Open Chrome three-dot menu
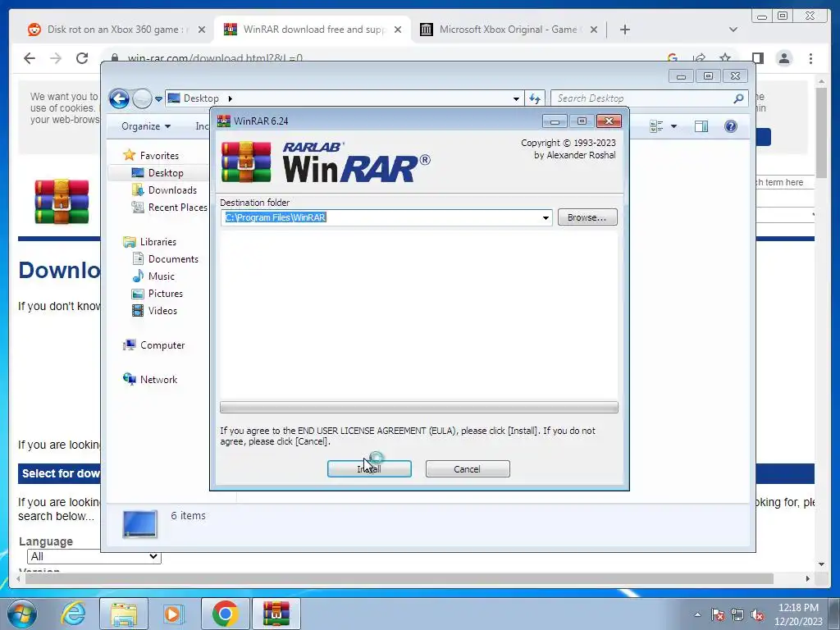This screenshot has width=840, height=630. tap(811, 58)
